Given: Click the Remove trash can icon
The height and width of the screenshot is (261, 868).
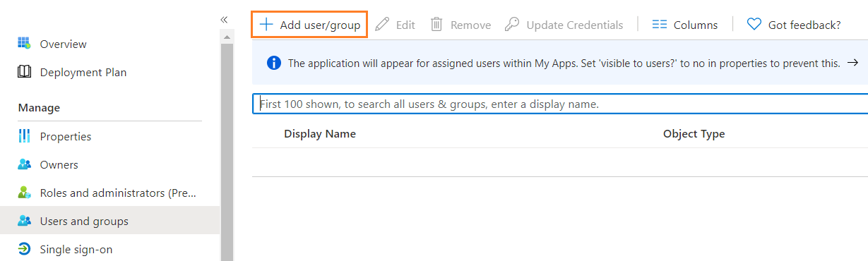Looking at the screenshot, I should (436, 25).
